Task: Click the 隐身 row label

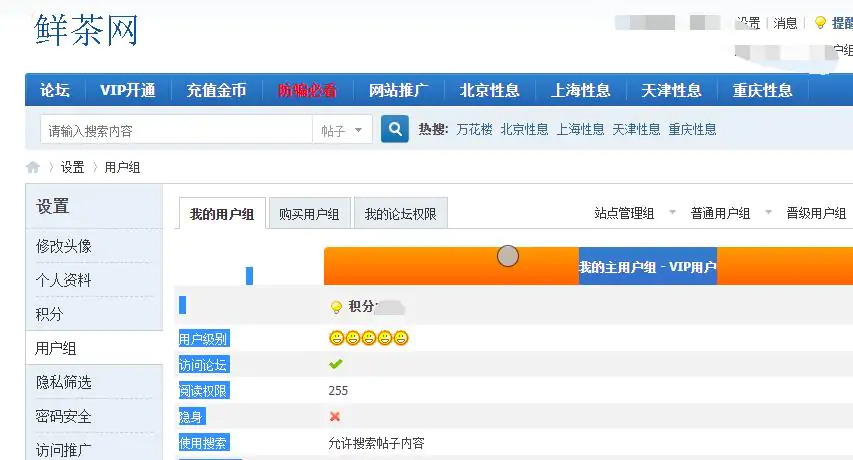Action: click(x=192, y=417)
